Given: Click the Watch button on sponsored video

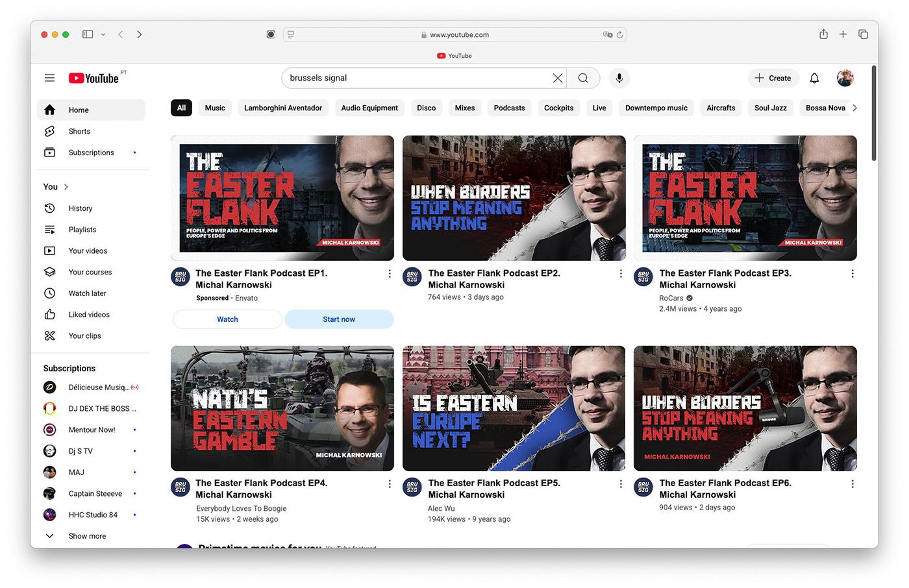Looking at the screenshot, I should [x=227, y=319].
